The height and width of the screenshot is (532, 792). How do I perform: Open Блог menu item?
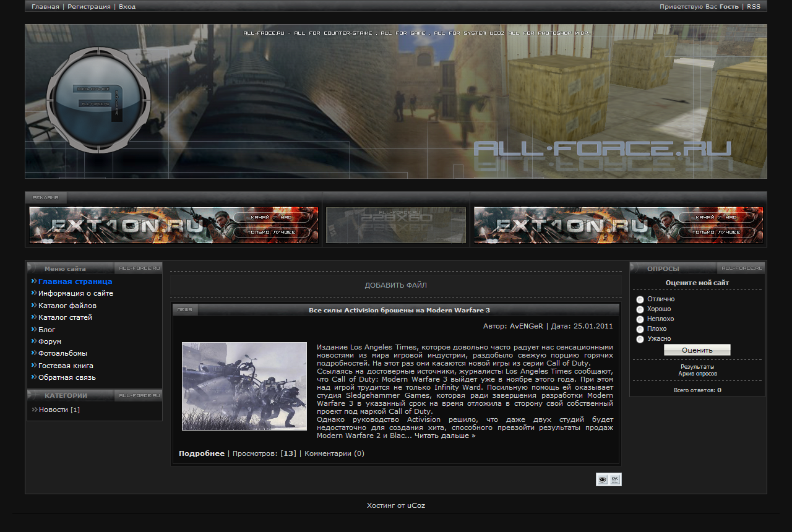point(47,330)
